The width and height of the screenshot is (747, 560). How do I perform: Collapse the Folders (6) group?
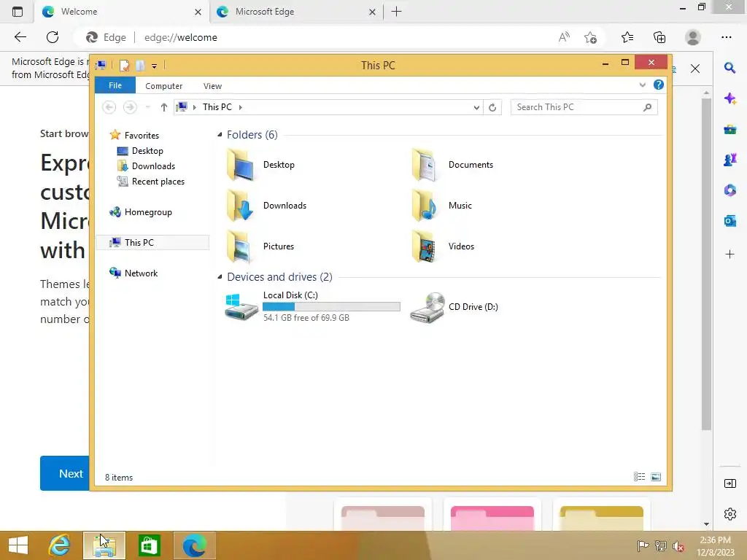click(x=220, y=135)
